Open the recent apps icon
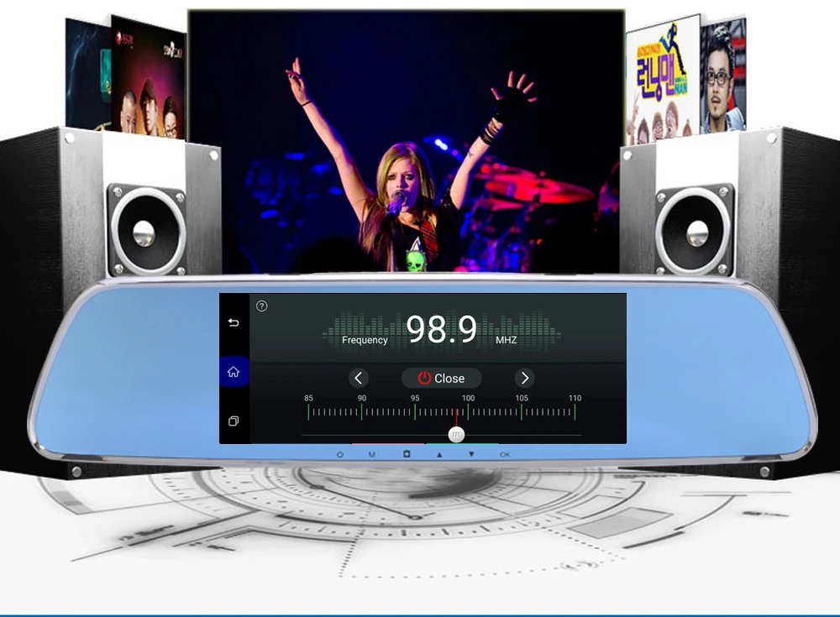 [x=234, y=421]
